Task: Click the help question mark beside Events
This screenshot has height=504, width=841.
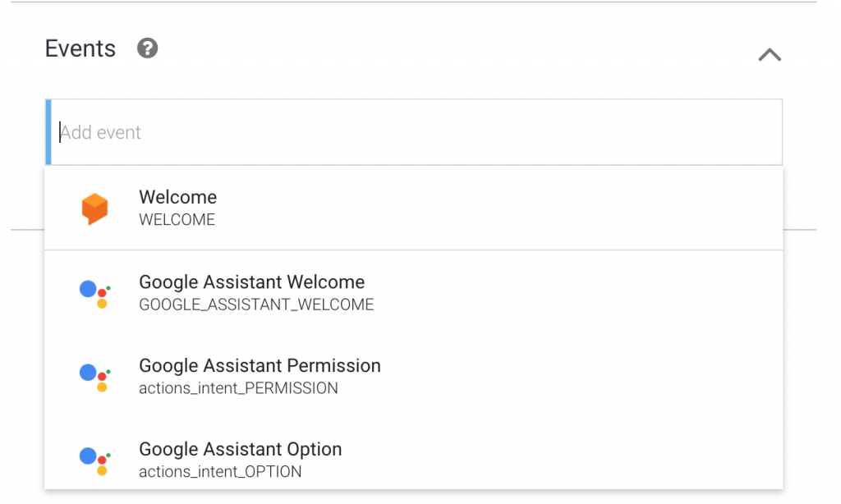Action: point(147,48)
